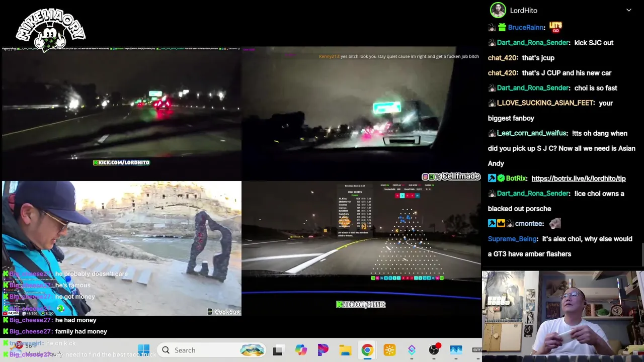Open the orange sun app in taskbar
Viewport: 644px width, 362px height.
(389, 350)
